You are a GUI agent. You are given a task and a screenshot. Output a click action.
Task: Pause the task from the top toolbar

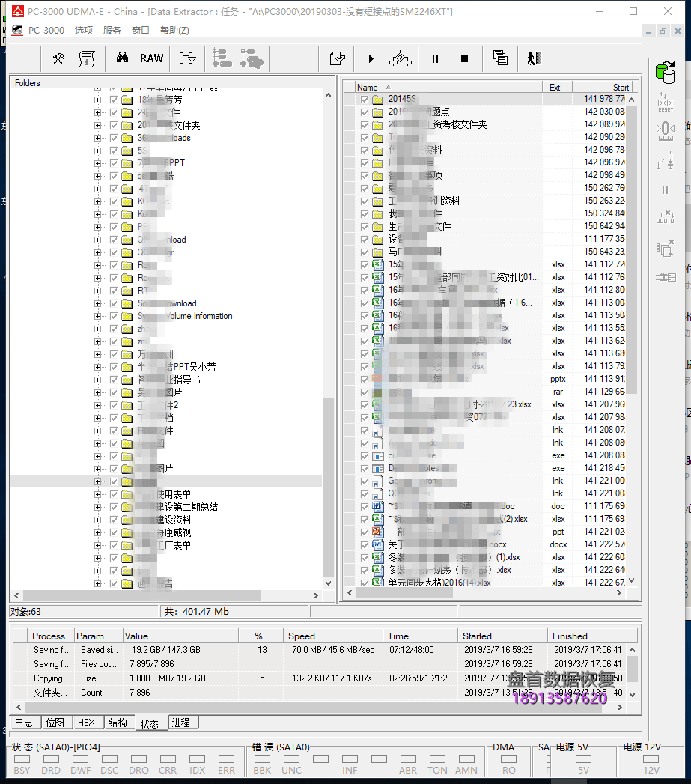tap(435, 59)
